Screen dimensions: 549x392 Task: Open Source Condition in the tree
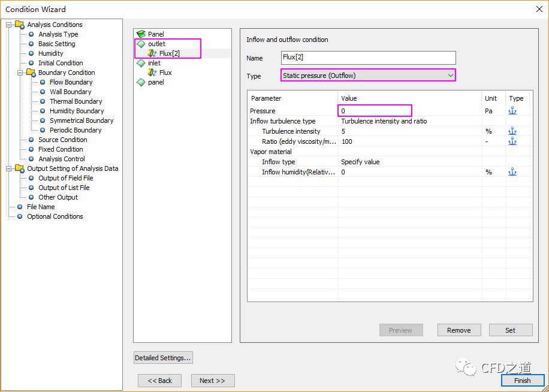(x=63, y=140)
